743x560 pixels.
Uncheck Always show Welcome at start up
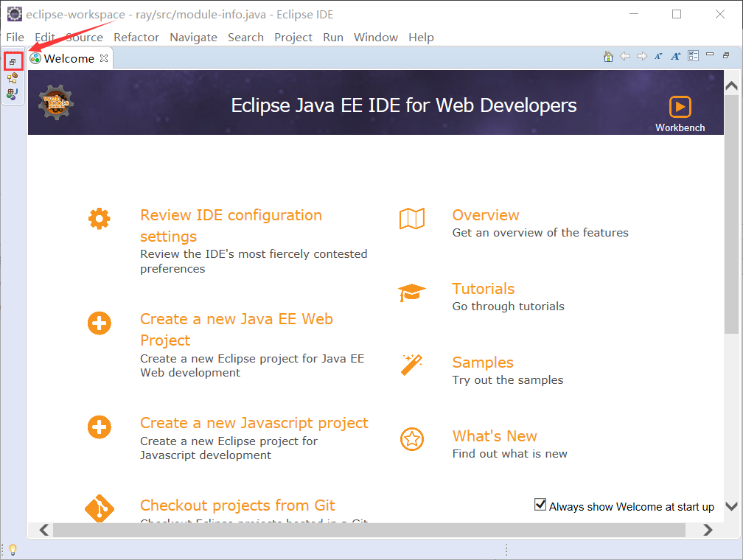tap(540, 505)
